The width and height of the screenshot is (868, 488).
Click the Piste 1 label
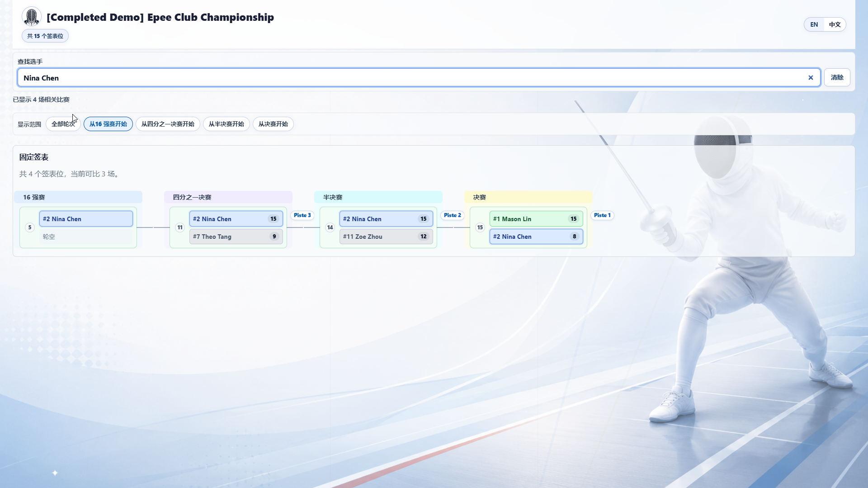(x=602, y=215)
